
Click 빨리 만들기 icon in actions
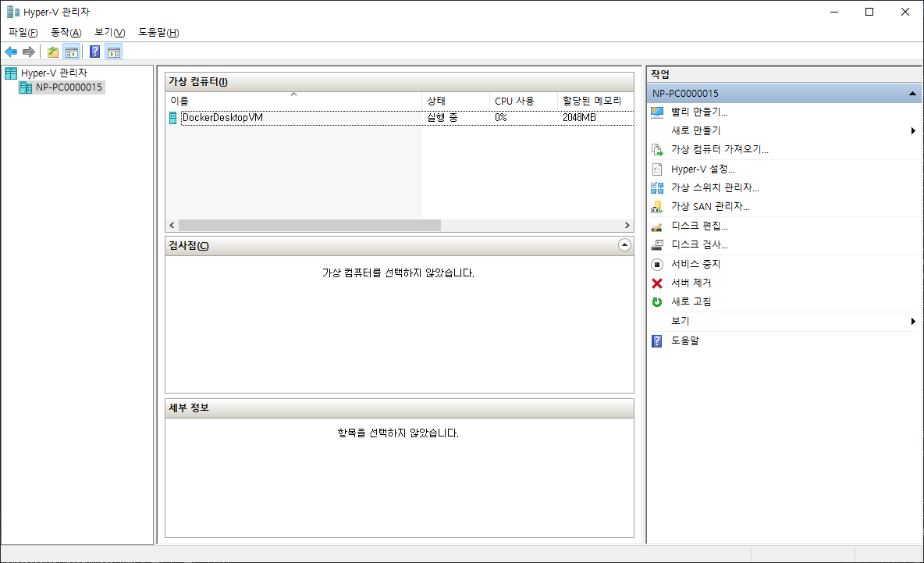(x=657, y=112)
